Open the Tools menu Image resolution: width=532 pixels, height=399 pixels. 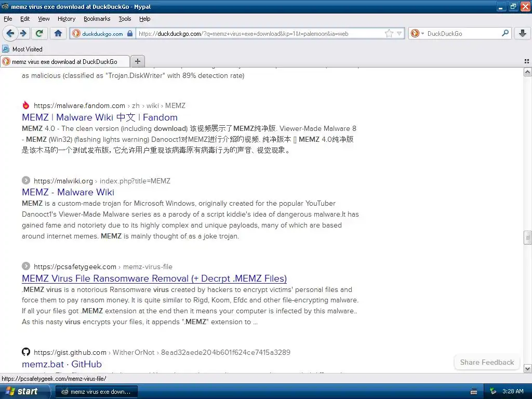pyautogui.click(x=125, y=19)
